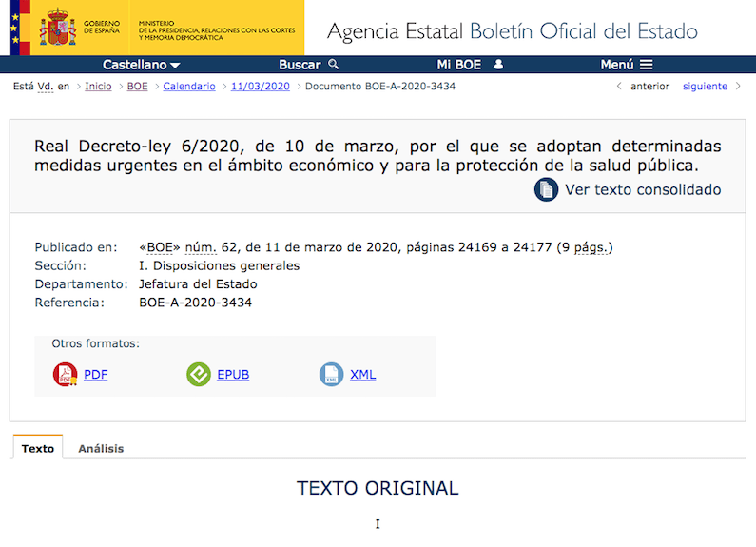Click the consolidated text document icon
The width and height of the screenshot is (756, 547).
click(x=546, y=189)
